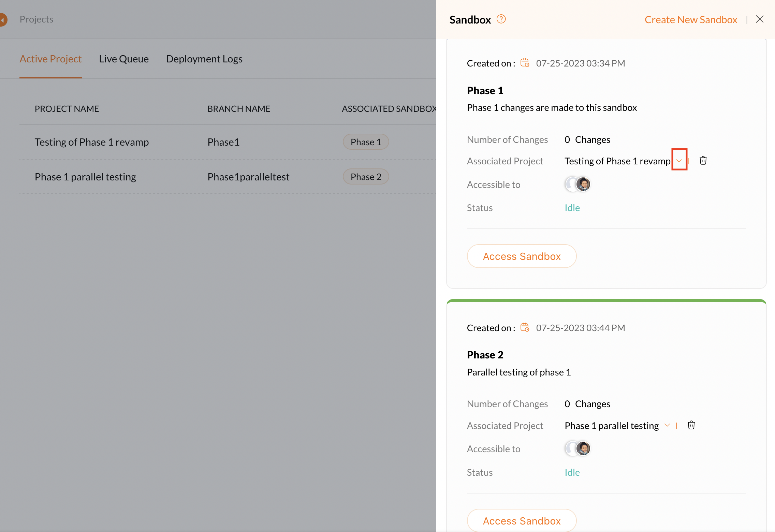Click the orange back arrow beside Projects
Viewport: 775px width, 532px height.
3,19
